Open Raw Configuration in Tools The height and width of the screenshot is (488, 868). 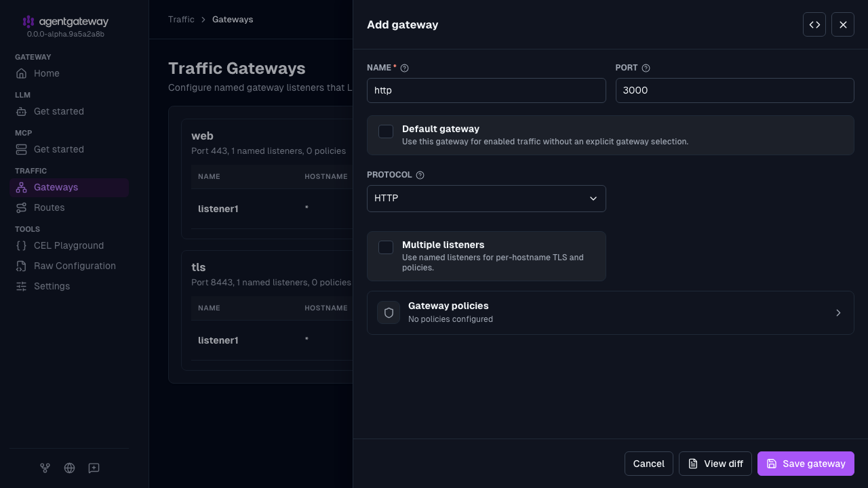(69, 266)
